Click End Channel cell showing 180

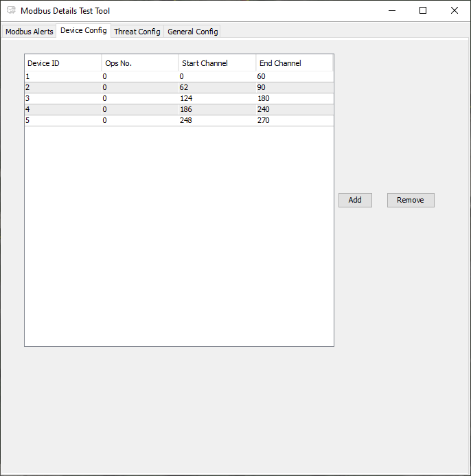(x=295, y=98)
